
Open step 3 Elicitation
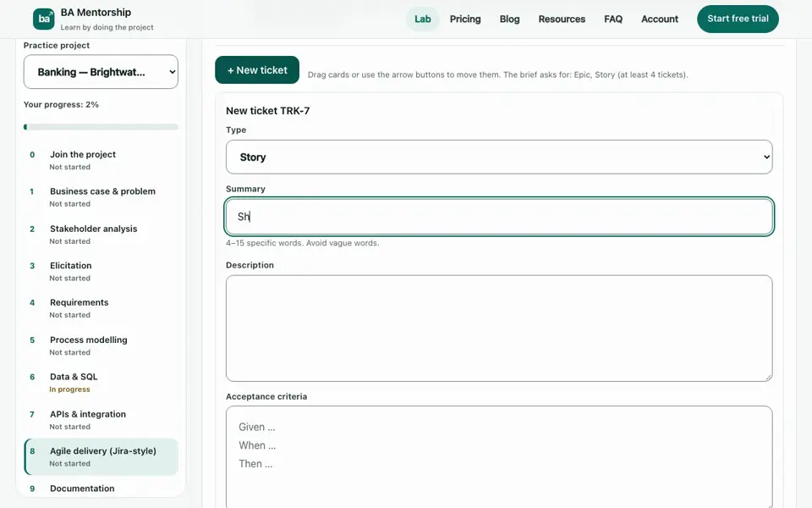tap(101, 271)
